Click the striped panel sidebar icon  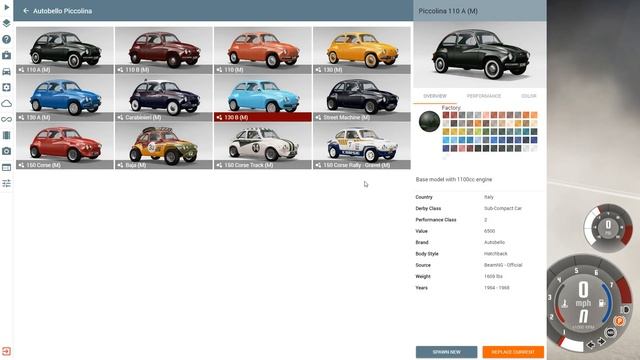click(x=7, y=135)
